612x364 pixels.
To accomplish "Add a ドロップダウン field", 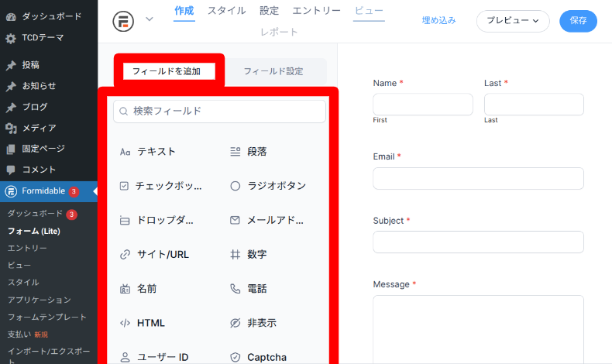I will 156,221.
